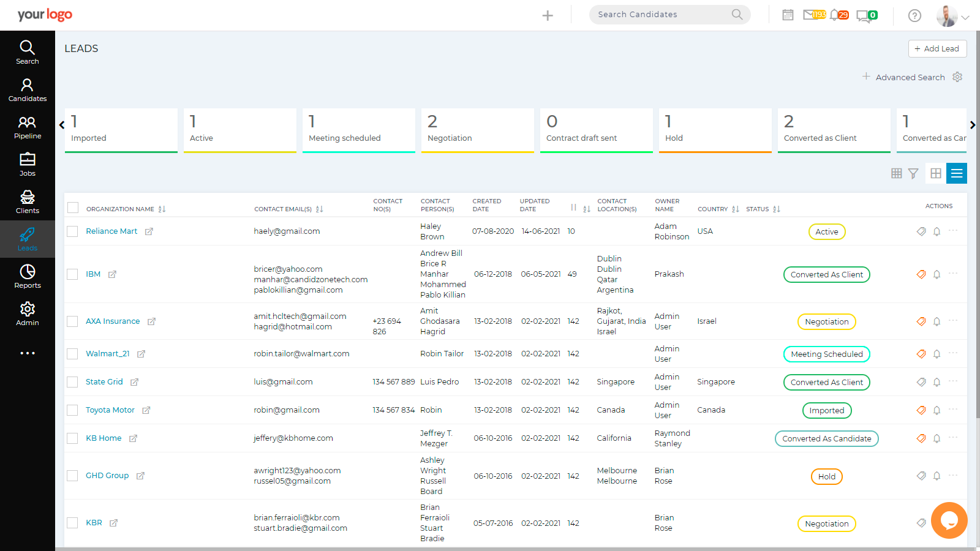This screenshot has width=980, height=551.
Task: Filter by Meeting scheduled card
Action: click(359, 130)
